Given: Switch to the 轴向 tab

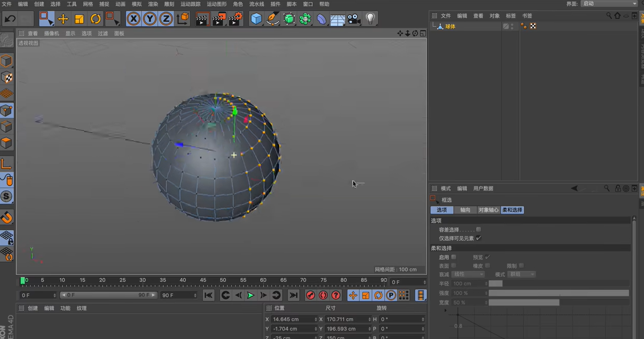Looking at the screenshot, I should click(466, 210).
